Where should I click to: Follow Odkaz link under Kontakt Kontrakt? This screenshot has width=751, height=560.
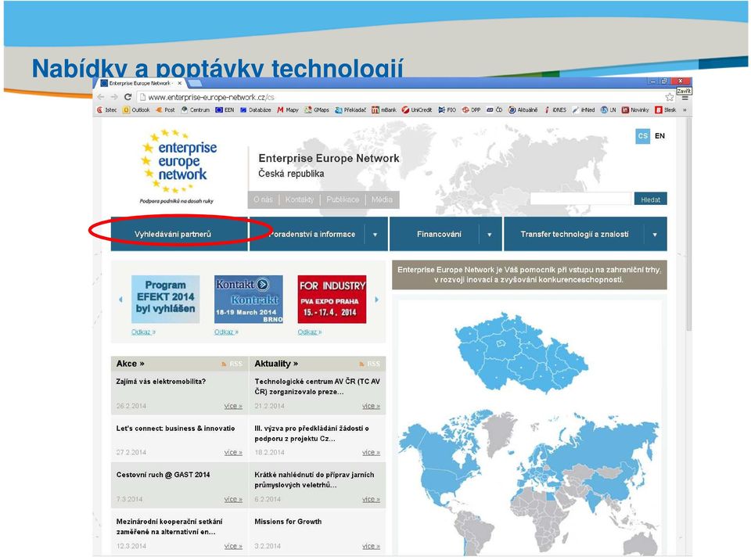[x=226, y=332]
